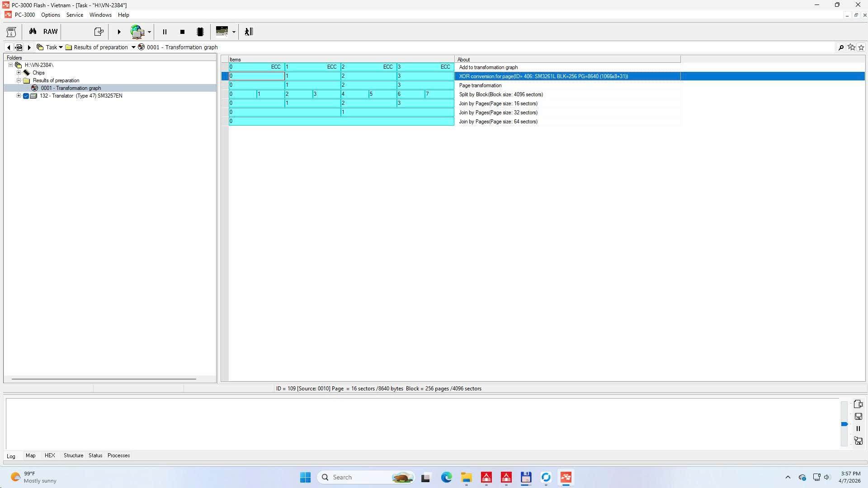Click the binoculars search icon
The image size is (868, 488).
tap(33, 32)
